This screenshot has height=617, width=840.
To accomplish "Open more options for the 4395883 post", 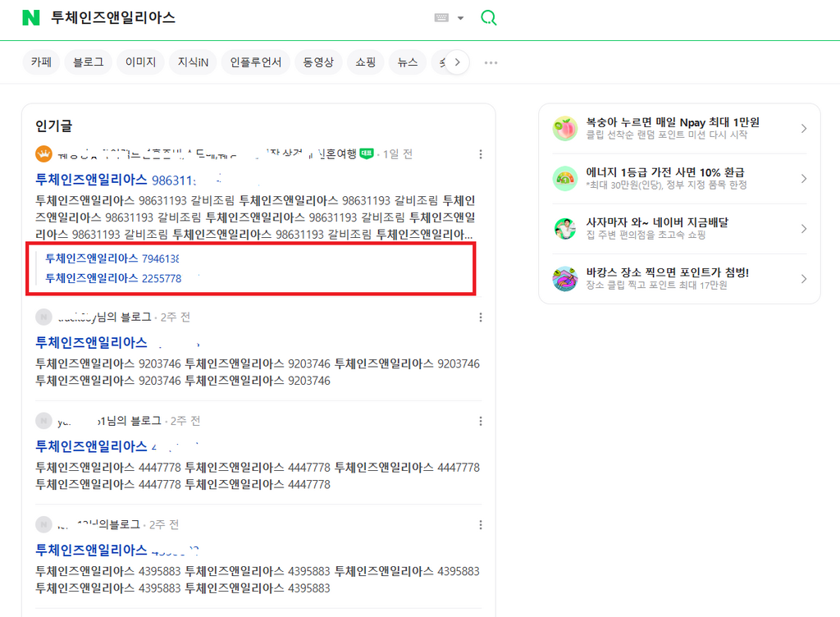I will pyautogui.click(x=481, y=525).
